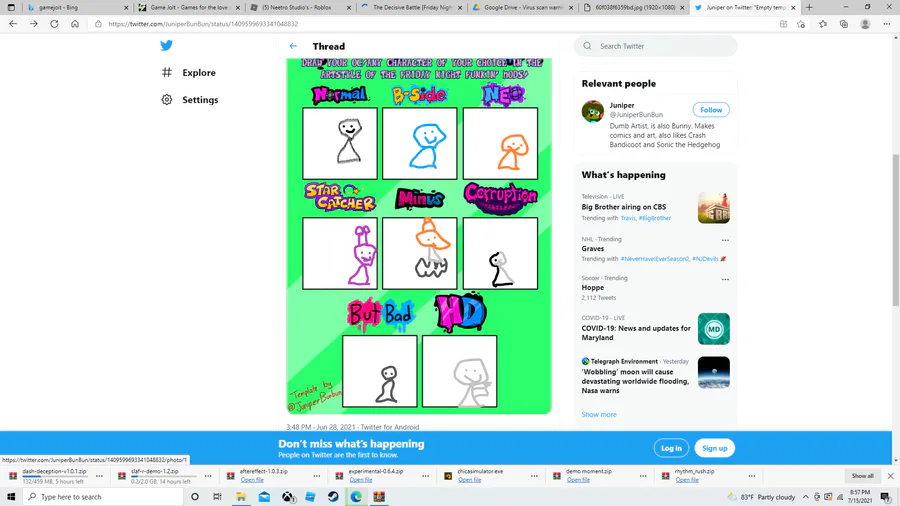Open options for rhythm_rush.zip download
This screenshot has height=506, width=900.
point(752,476)
